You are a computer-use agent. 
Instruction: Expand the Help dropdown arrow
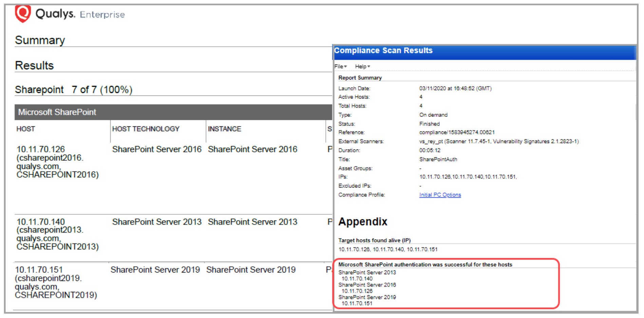click(x=369, y=67)
